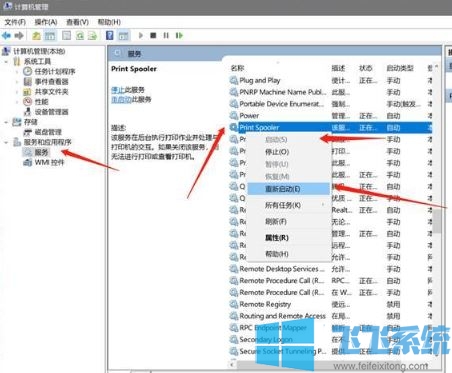Select 服务 in the left tree
The width and height of the screenshot is (452, 373).
click(x=41, y=152)
